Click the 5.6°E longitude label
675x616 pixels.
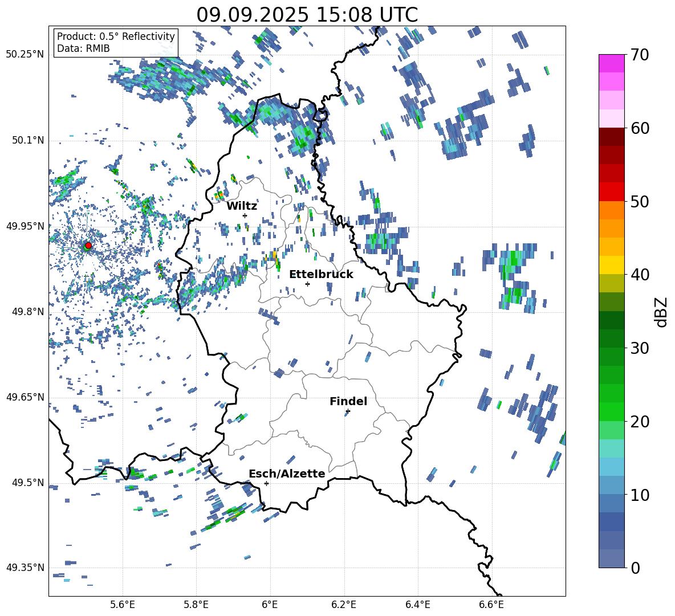(123, 605)
